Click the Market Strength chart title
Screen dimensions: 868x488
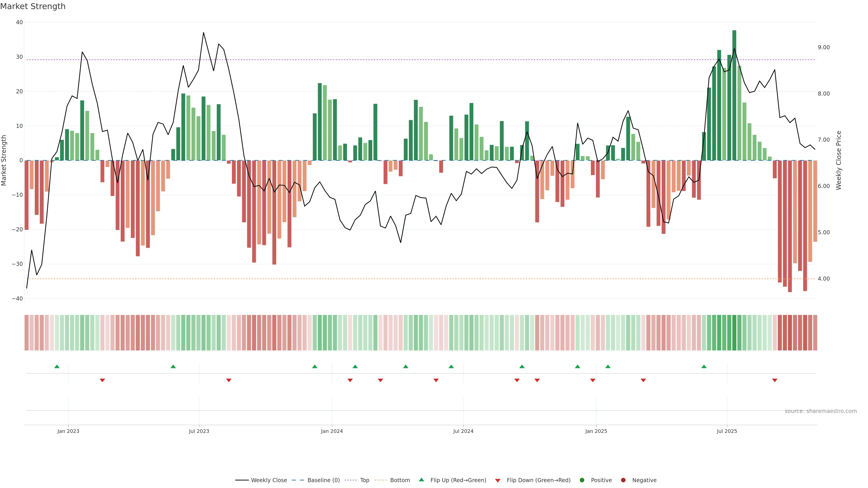coord(33,6)
